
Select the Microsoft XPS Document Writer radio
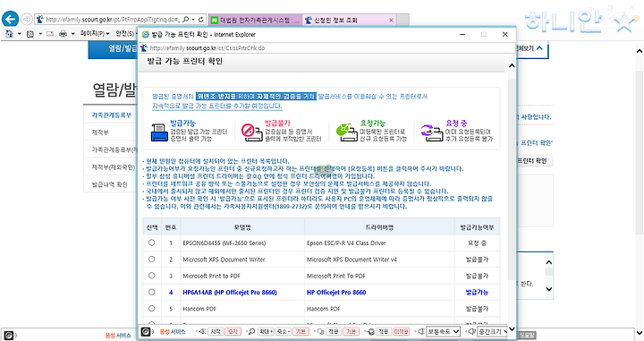click(151, 260)
